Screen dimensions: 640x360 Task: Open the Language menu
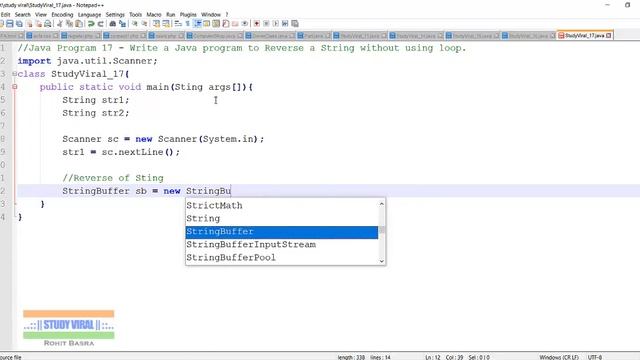(x=89, y=15)
